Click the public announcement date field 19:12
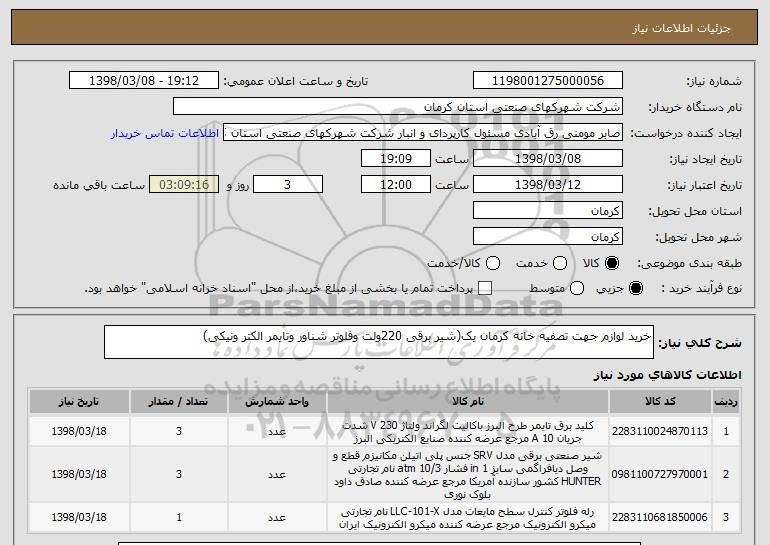Image resolution: width=770 pixels, height=545 pixels. point(144,81)
